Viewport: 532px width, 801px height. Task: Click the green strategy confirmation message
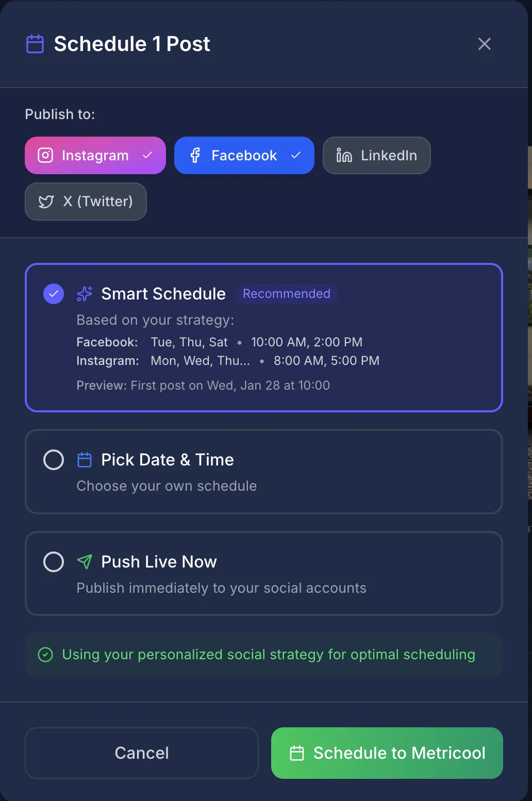264,654
